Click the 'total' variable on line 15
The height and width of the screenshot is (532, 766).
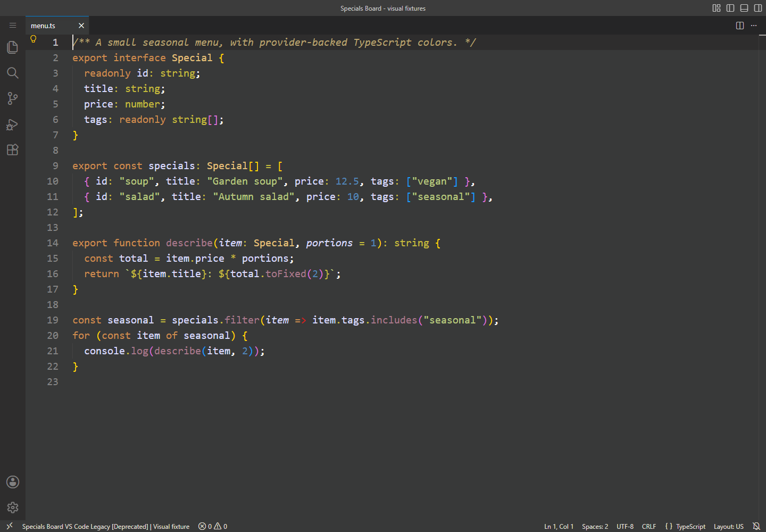click(x=134, y=259)
